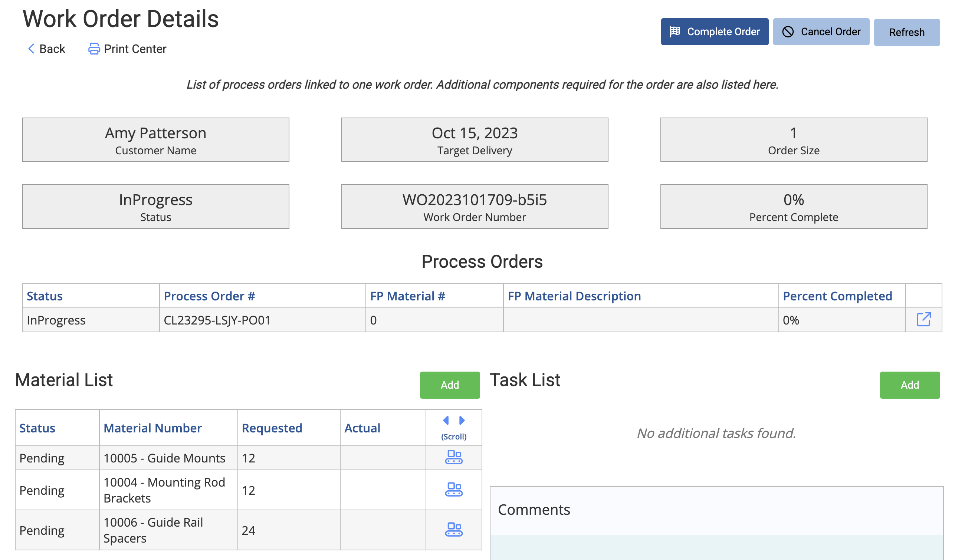Click the Print Center printer icon

[94, 49]
